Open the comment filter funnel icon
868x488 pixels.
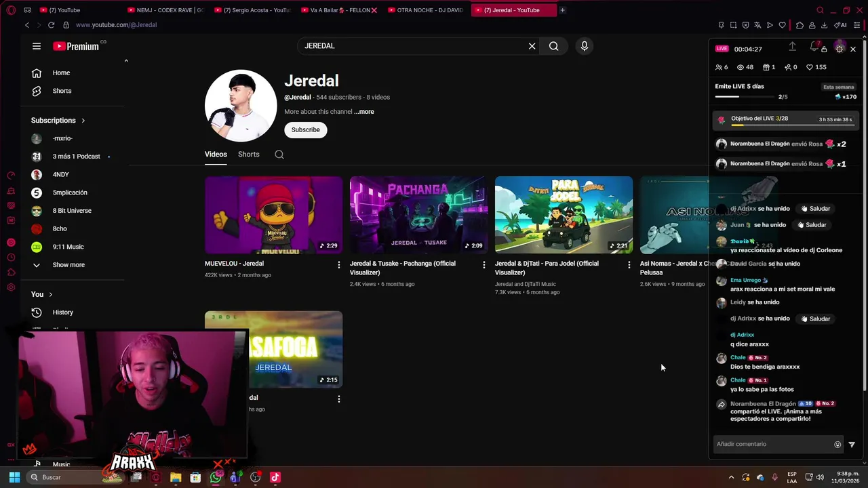click(852, 445)
